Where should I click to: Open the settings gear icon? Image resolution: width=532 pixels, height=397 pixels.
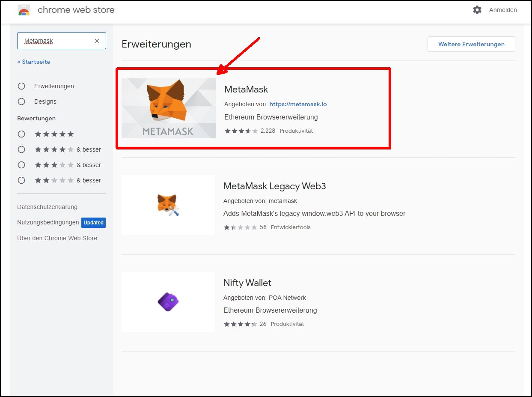477,10
